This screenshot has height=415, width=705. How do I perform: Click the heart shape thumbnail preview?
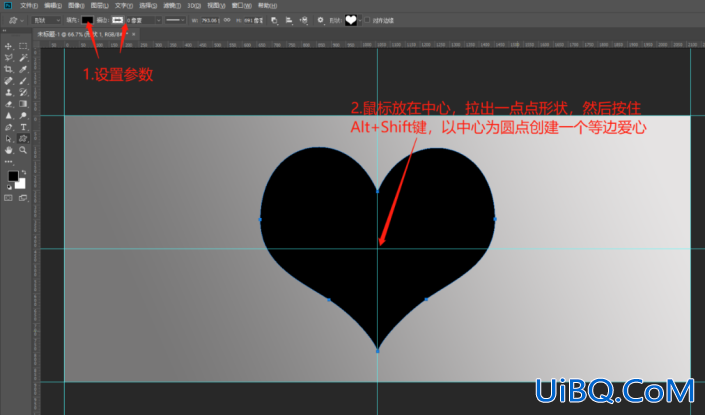pos(351,20)
